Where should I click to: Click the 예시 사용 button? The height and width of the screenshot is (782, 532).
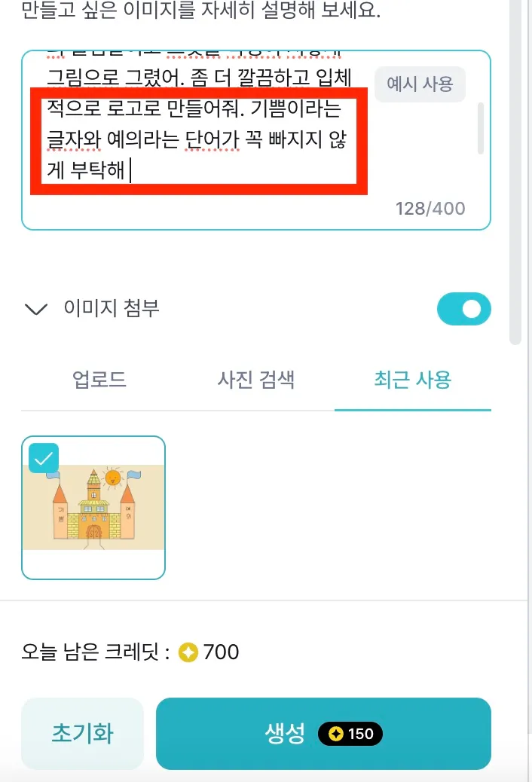coord(420,84)
